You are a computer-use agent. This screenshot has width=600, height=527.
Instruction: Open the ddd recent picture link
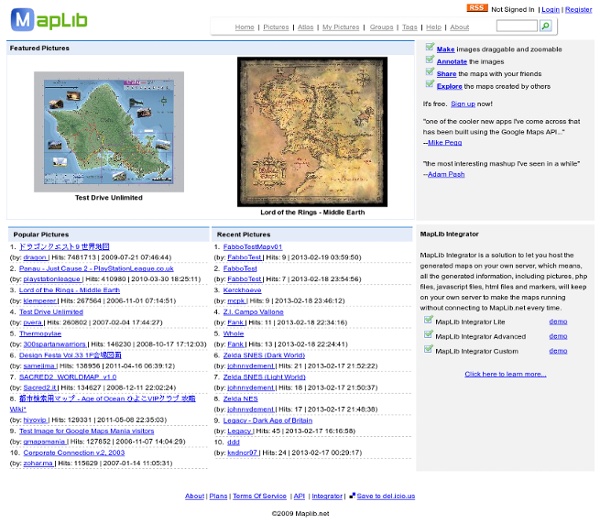[x=233, y=442]
